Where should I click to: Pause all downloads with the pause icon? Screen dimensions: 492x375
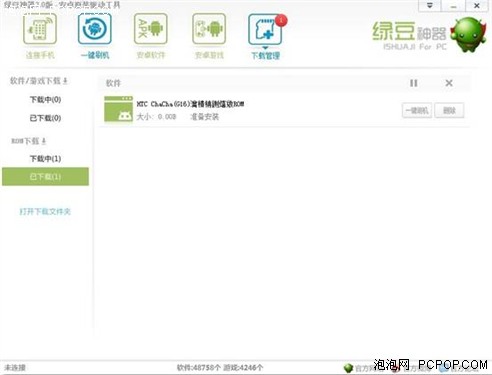pyautogui.click(x=414, y=83)
